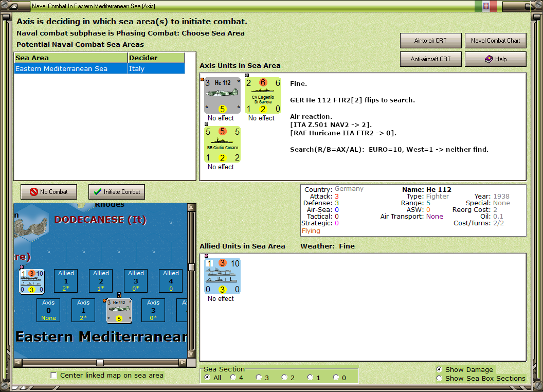Click the DODECANESE (It) map label
This screenshot has width=543, height=392.
coord(100,220)
